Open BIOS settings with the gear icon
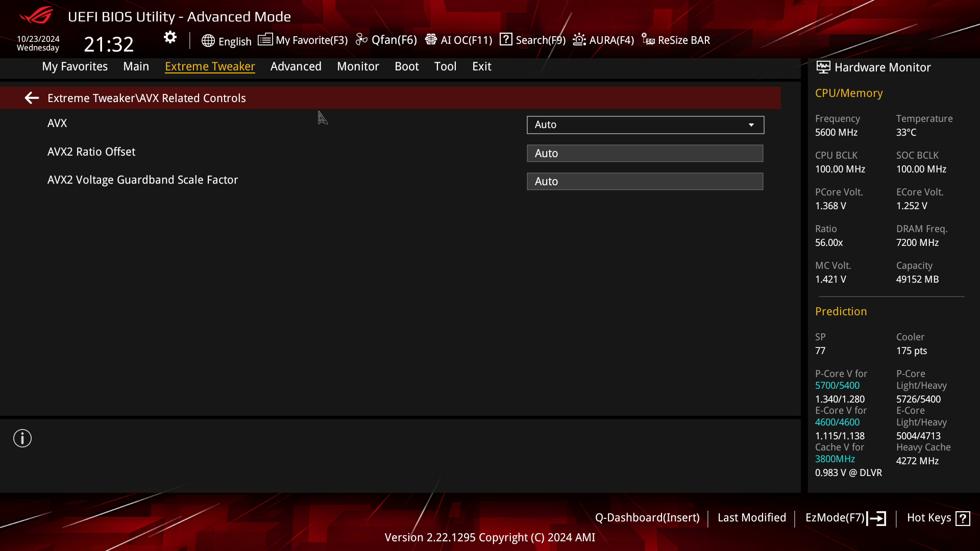Viewport: 980px width, 551px height. click(169, 37)
